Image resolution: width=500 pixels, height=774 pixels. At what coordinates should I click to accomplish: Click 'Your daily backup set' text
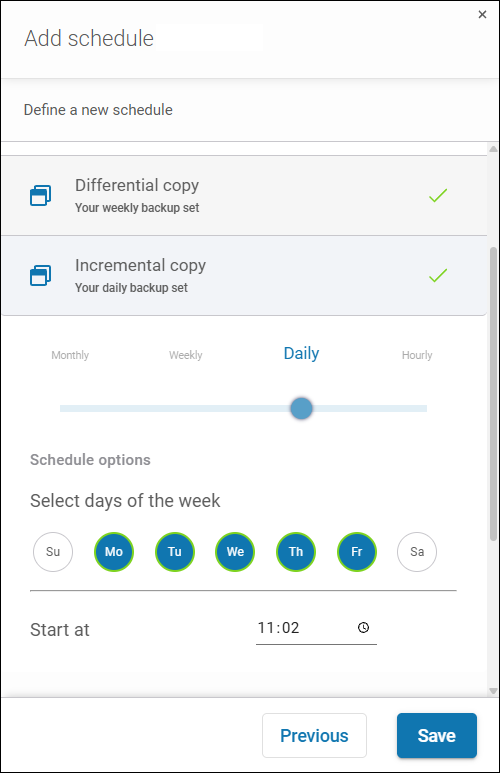[131, 288]
